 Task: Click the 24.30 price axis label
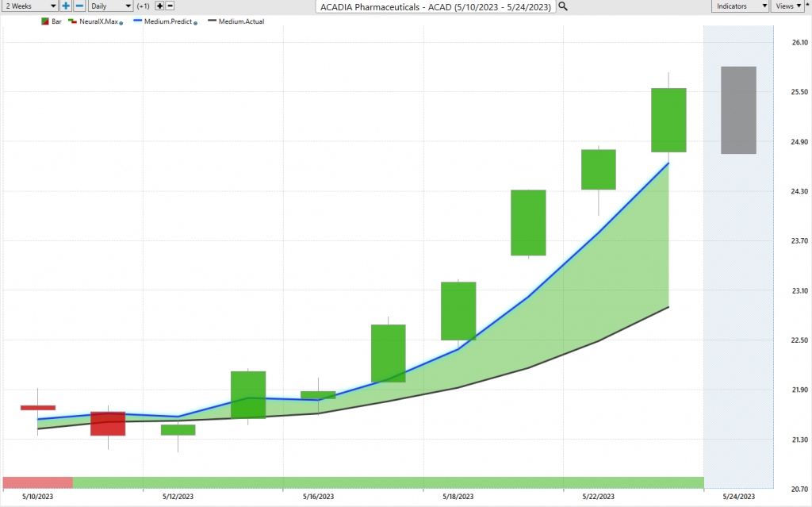click(x=799, y=191)
